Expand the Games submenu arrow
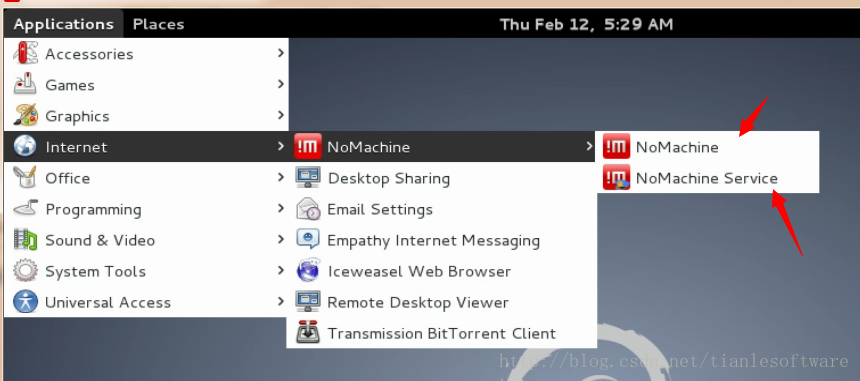860x381 pixels. point(281,84)
